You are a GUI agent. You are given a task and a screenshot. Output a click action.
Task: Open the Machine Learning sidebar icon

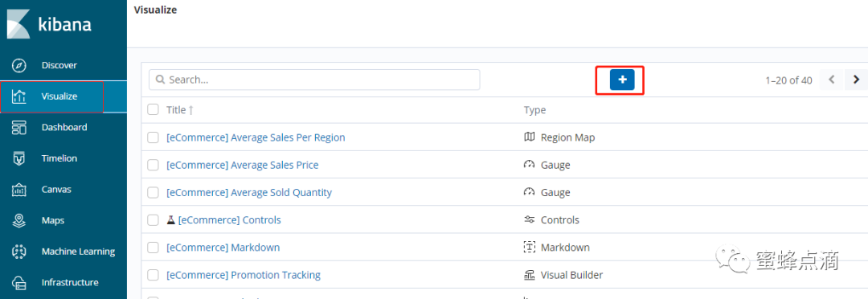click(x=18, y=252)
